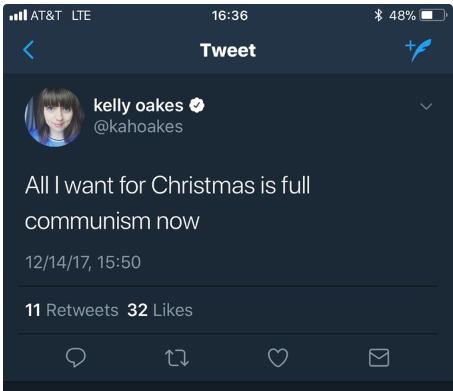Open kelly oakes profile picture
This screenshot has width=453, height=391.
[54, 117]
